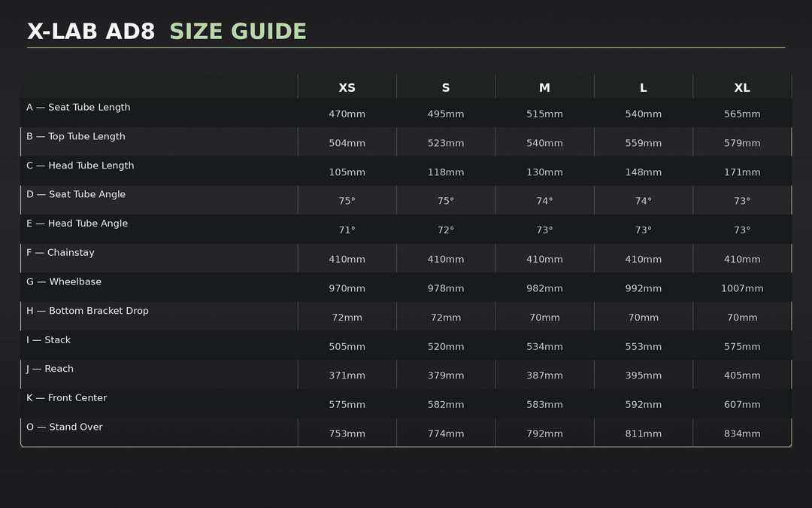Select the Seat Tube Length row label
812x508 pixels.
pyautogui.click(x=78, y=108)
